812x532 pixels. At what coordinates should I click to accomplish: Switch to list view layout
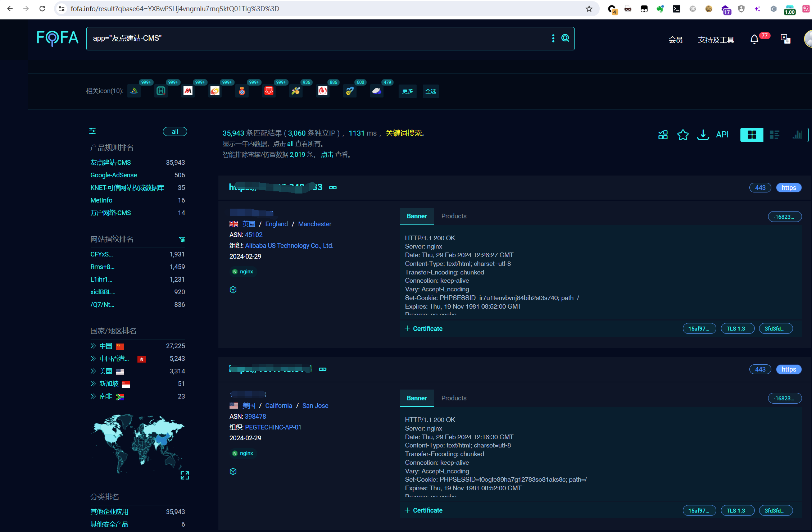click(x=774, y=135)
